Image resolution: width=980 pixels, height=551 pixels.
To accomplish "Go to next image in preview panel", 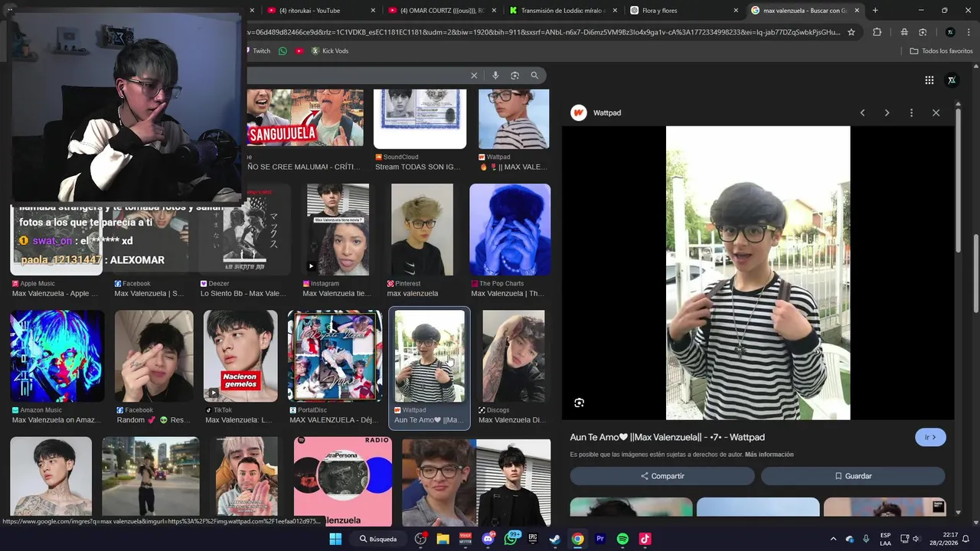I will coord(887,112).
